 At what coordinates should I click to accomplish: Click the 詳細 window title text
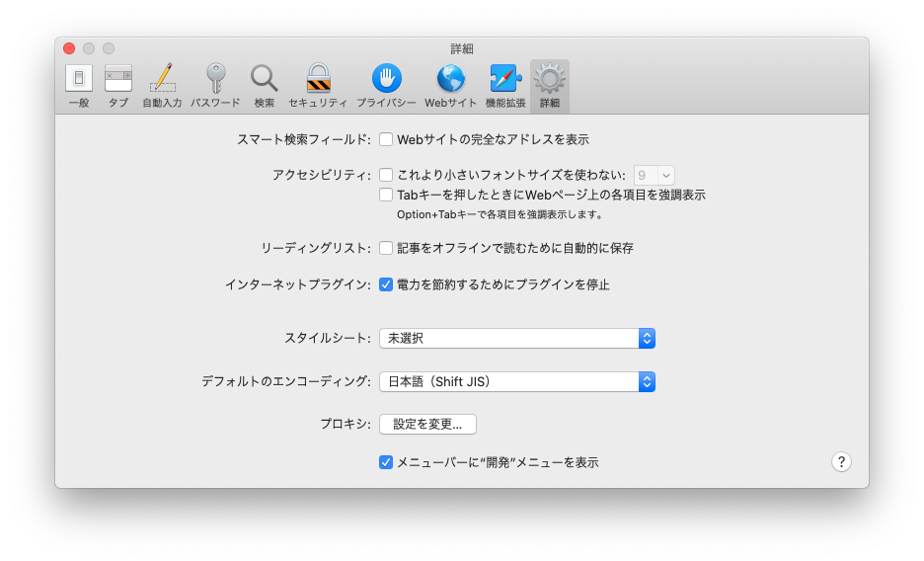(x=462, y=49)
